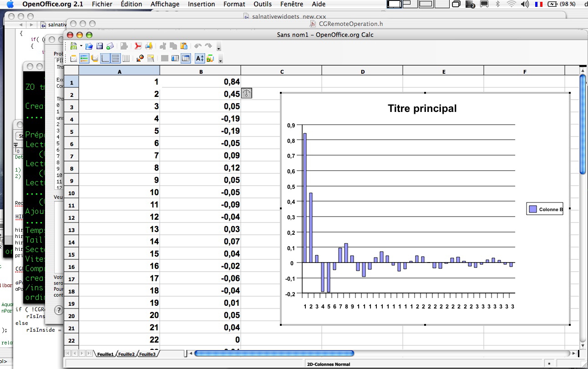The image size is (588, 369).
Task: Save the document with the floppy icon
Action: [x=99, y=46]
